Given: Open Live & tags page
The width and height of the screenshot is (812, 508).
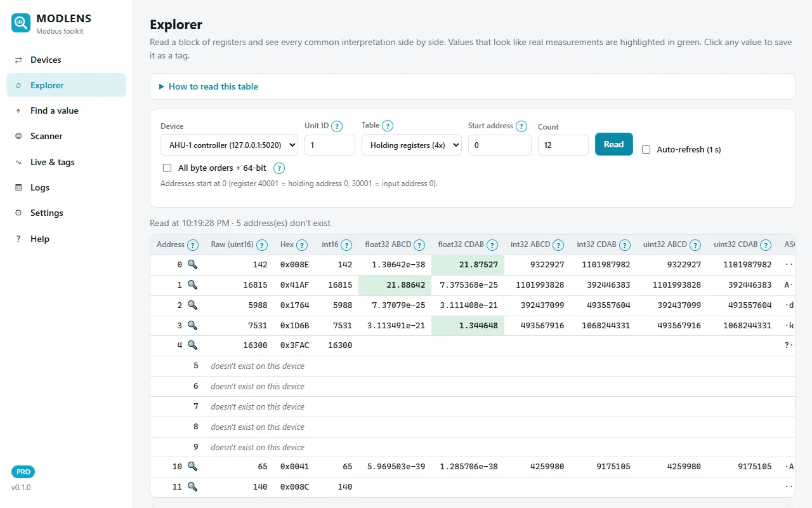Looking at the screenshot, I should click(66, 162).
